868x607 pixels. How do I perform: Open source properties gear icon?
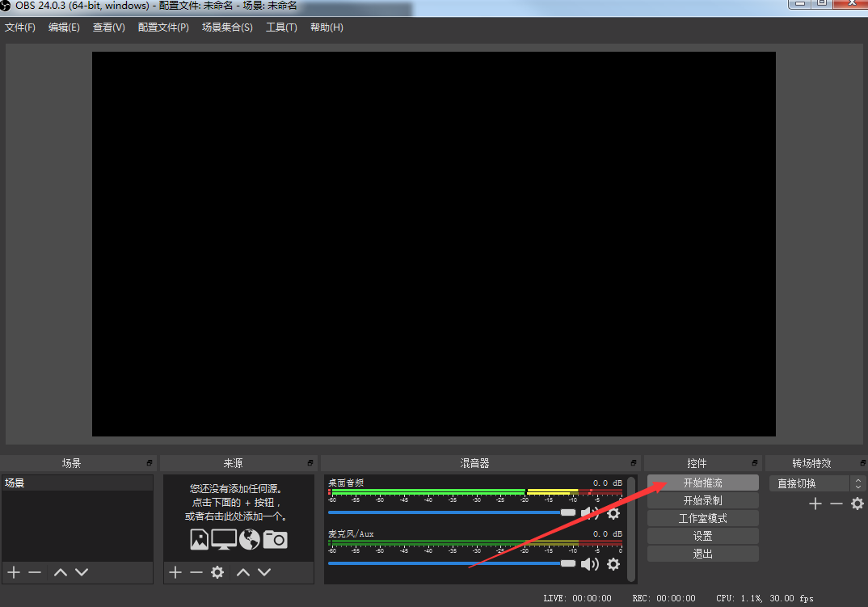217,572
